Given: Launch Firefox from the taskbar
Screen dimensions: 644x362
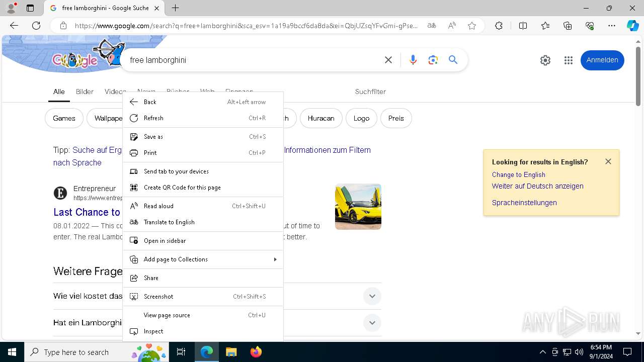Looking at the screenshot, I should click(256, 352).
